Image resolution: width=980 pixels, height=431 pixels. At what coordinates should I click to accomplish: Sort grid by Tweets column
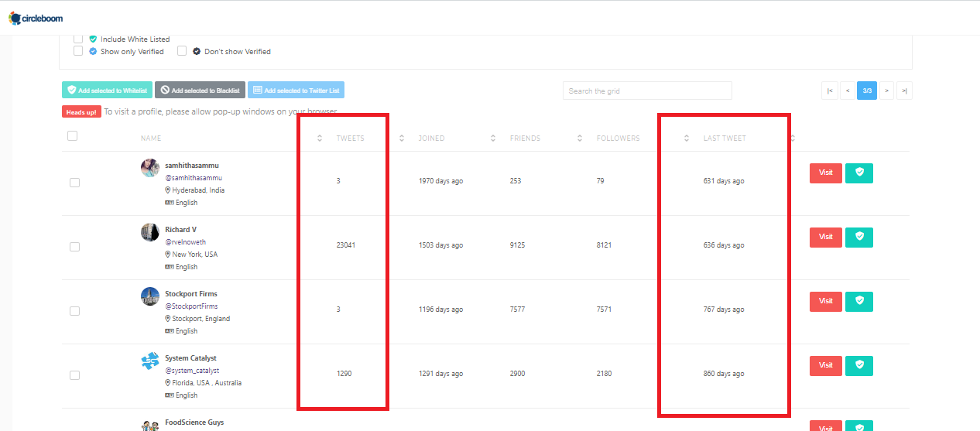[x=350, y=139]
